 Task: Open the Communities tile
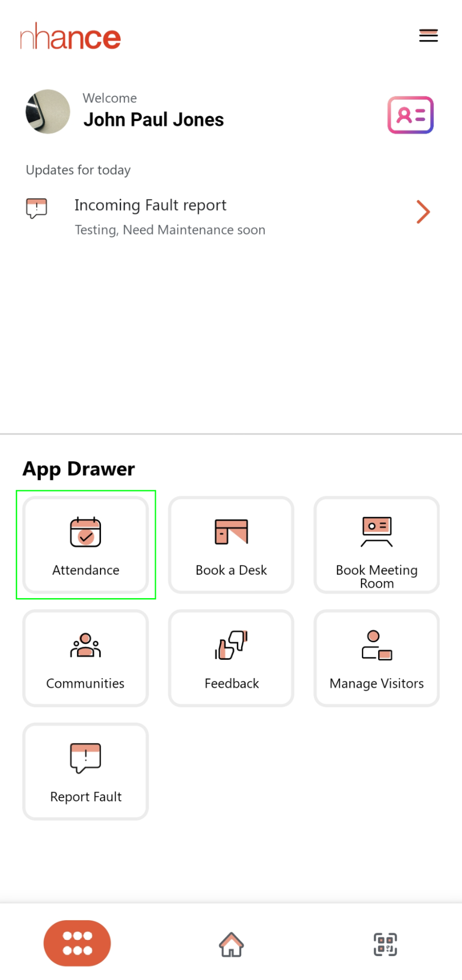point(85,658)
